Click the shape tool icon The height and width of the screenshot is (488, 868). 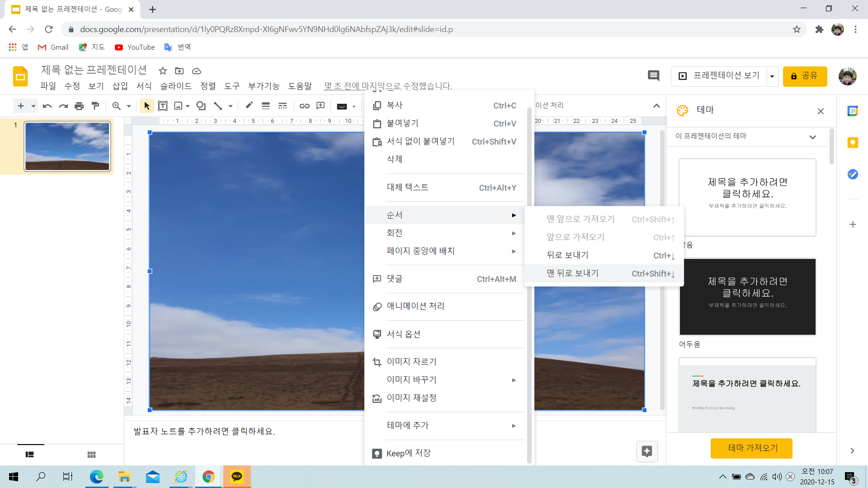(x=201, y=106)
